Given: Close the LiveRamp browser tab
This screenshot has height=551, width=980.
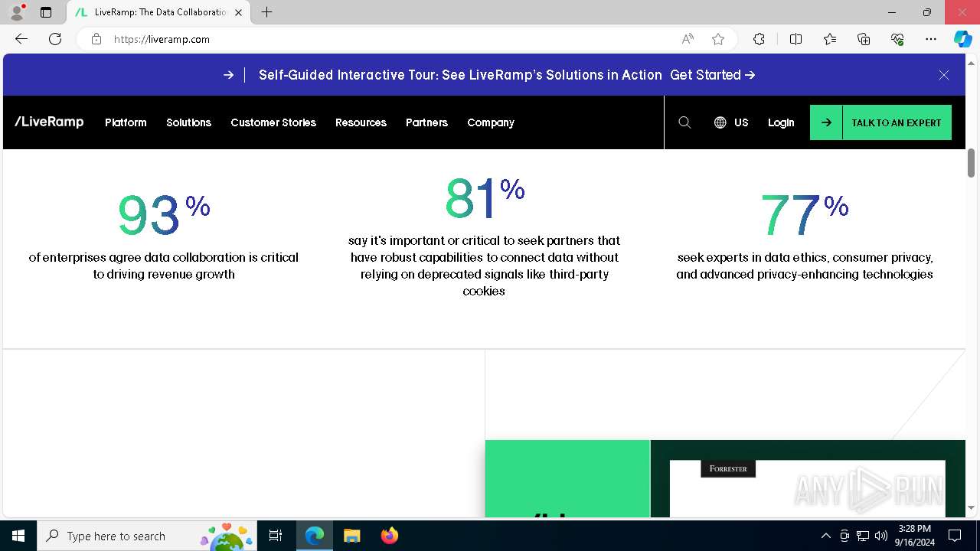Looking at the screenshot, I should [x=239, y=12].
